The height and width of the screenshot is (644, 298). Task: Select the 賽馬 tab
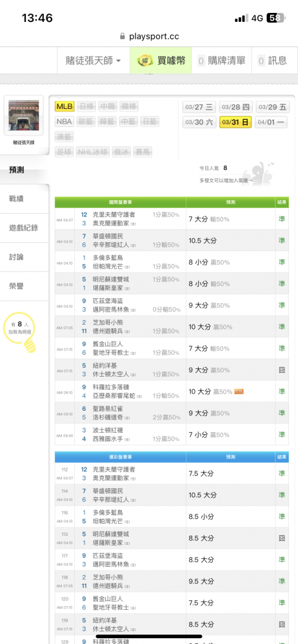[143, 152]
